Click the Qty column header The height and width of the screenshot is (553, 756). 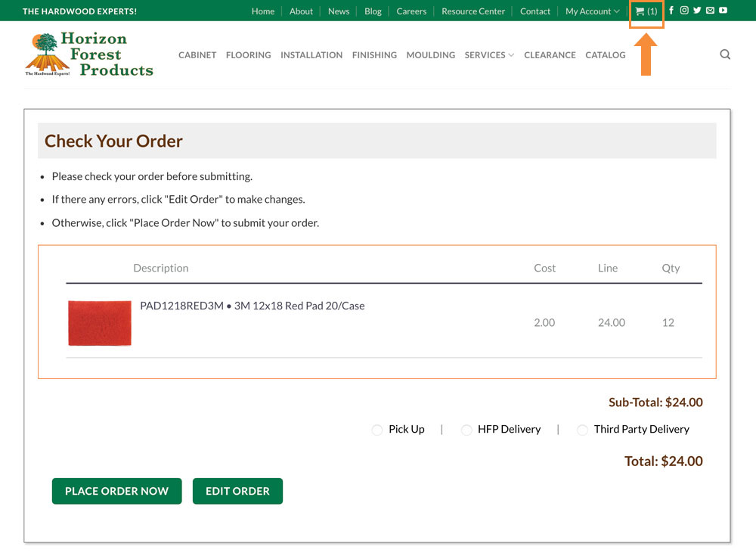671,269
